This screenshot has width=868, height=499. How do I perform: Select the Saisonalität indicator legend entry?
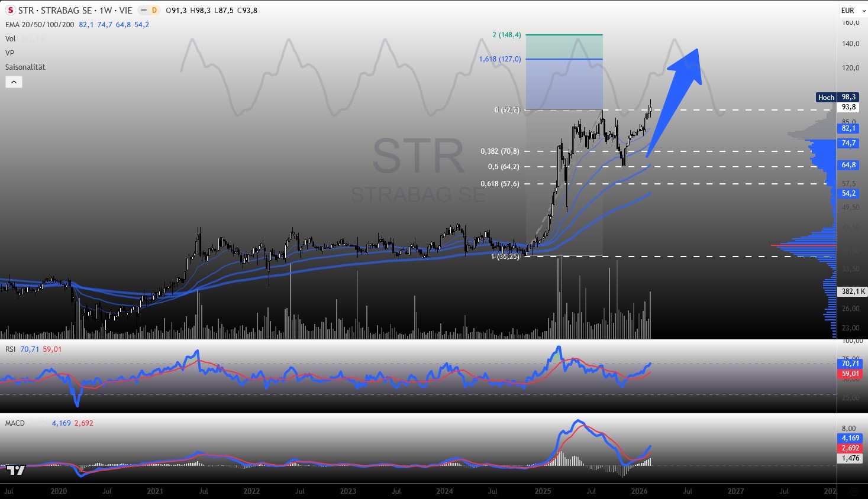point(25,67)
